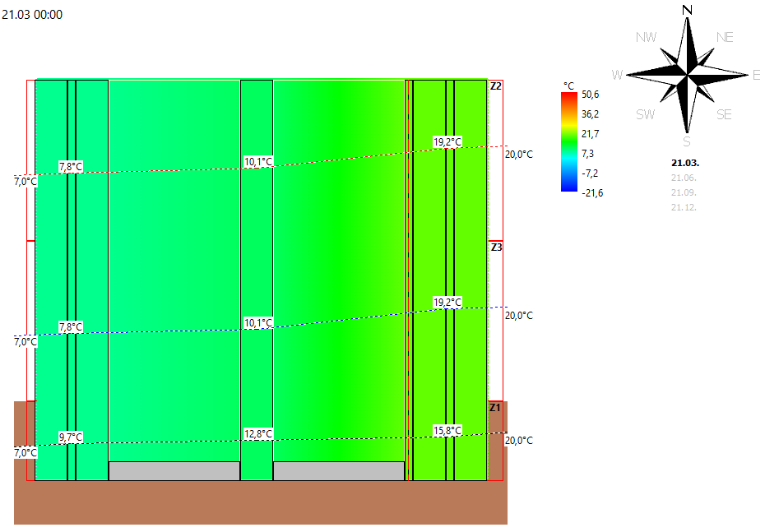Screen dimensions: 765x532
Task: Click the 21.03 00:00 timestamp
Action: tap(32, 14)
